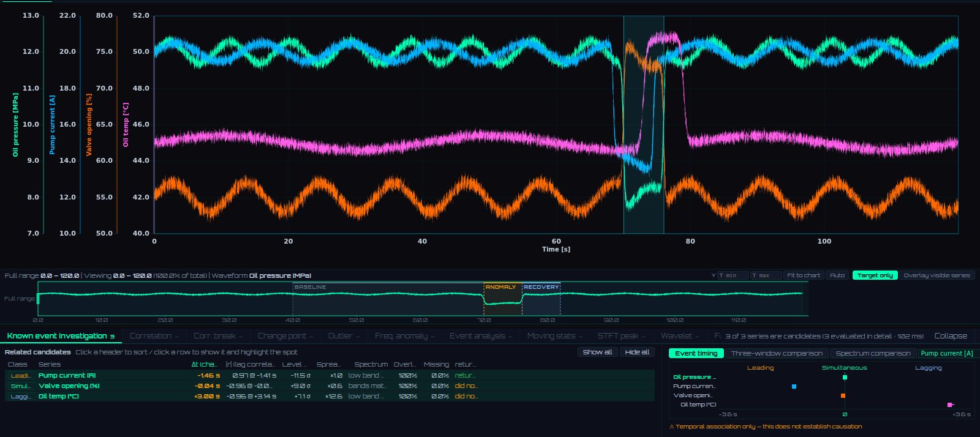
Task: Focus the Y min input field
Action: click(733, 275)
